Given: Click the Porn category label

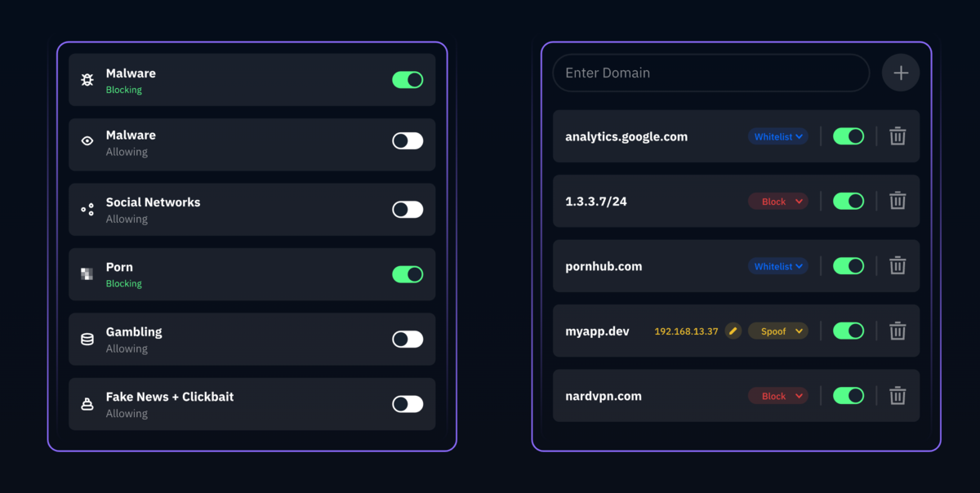Looking at the screenshot, I should click(119, 267).
